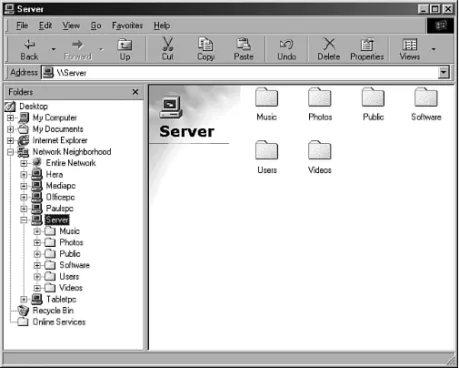The width and height of the screenshot is (459, 368).
Task: Select My Documents in the tree
Action: click(58, 129)
